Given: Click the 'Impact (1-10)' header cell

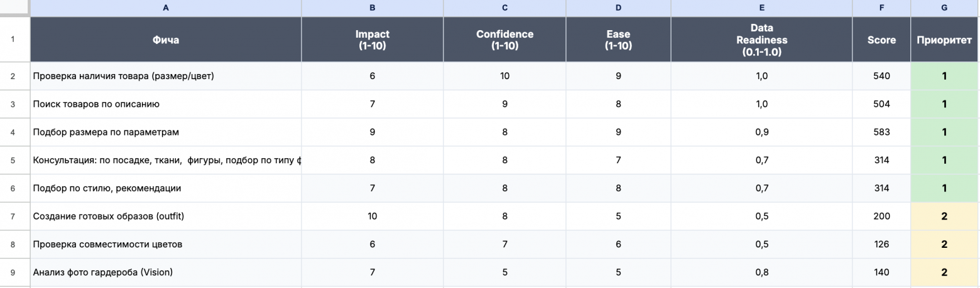Looking at the screenshot, I should click(x=372, y=40).
